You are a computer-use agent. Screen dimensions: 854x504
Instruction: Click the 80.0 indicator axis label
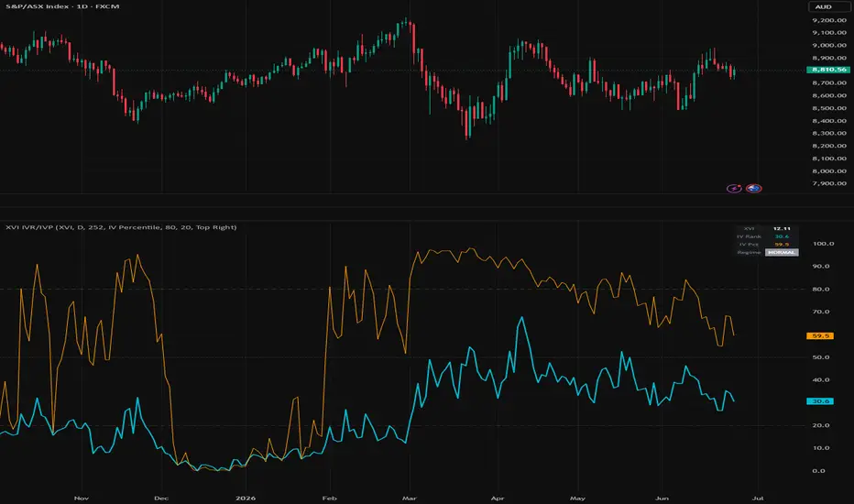[x=821, y=290]
